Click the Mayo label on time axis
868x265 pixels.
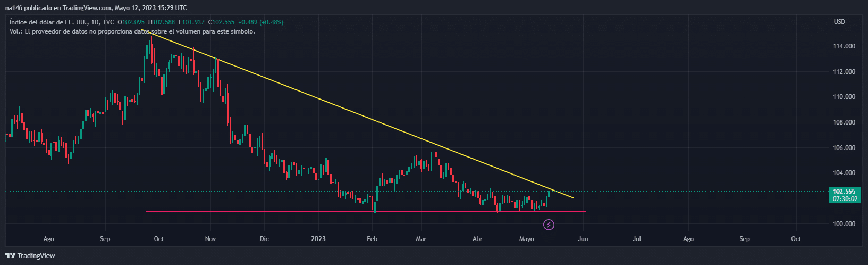click(x=526, y=239)
